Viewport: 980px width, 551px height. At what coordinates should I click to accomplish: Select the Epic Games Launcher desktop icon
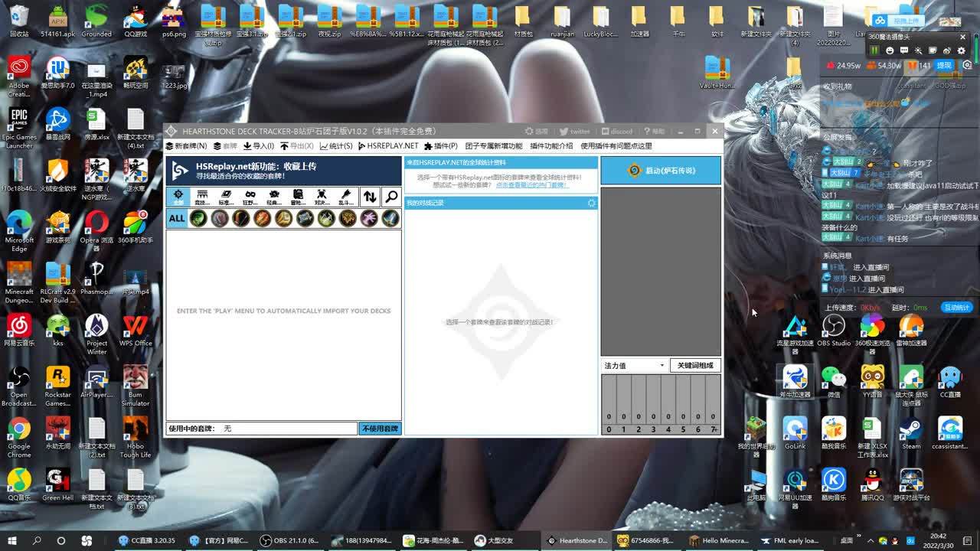[x=19, y=129]
